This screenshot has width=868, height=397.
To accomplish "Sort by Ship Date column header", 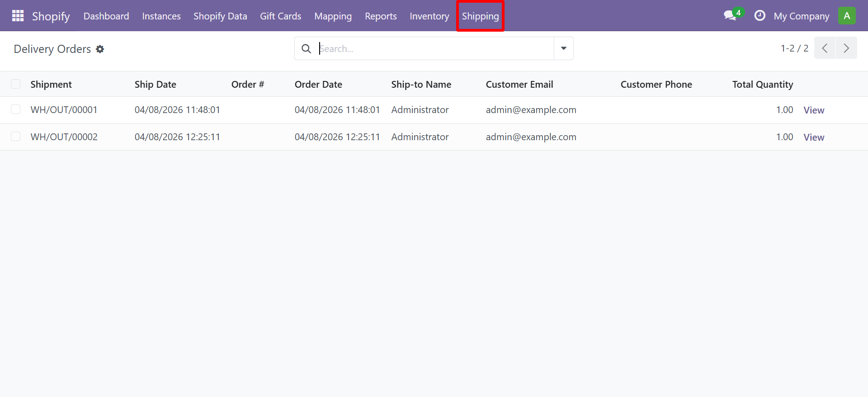I will pos(156,85).
